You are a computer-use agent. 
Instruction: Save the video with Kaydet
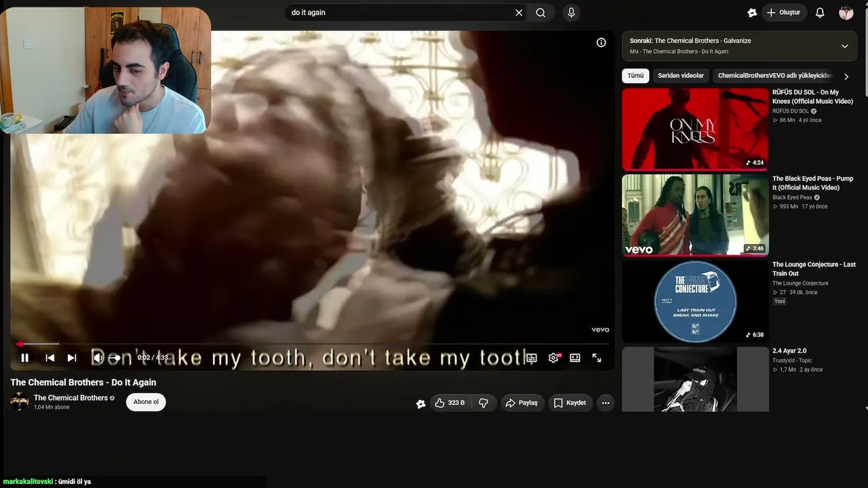click(570, 403)
